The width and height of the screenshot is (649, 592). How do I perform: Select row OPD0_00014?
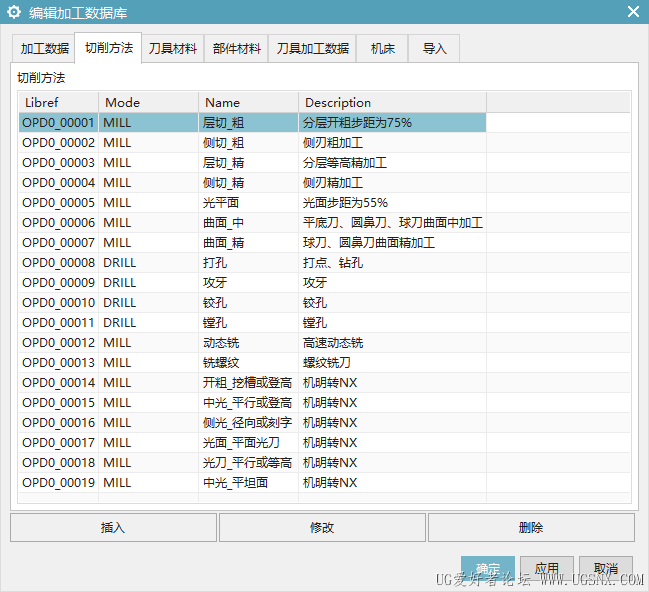[252, 383]
